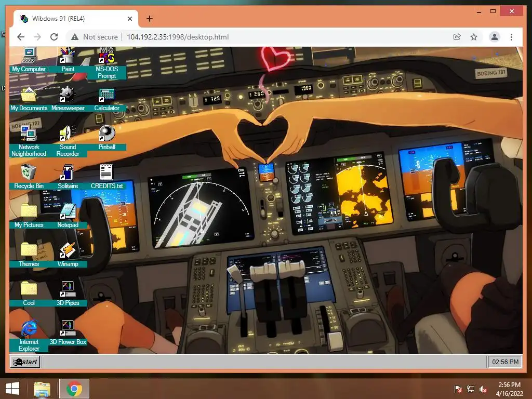532x399 pixels.
Task: Bookmark this page with the star icon
Action: pos(474,37)
